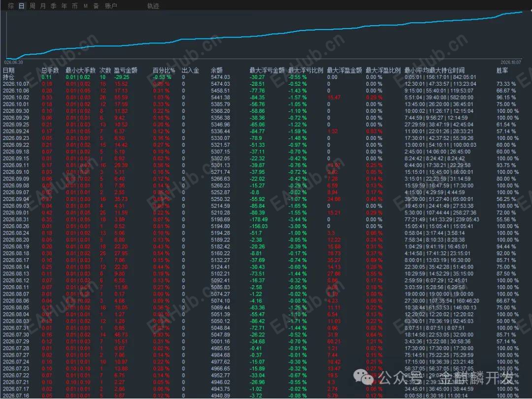Select the 日 daily tab

coord(21,6)
